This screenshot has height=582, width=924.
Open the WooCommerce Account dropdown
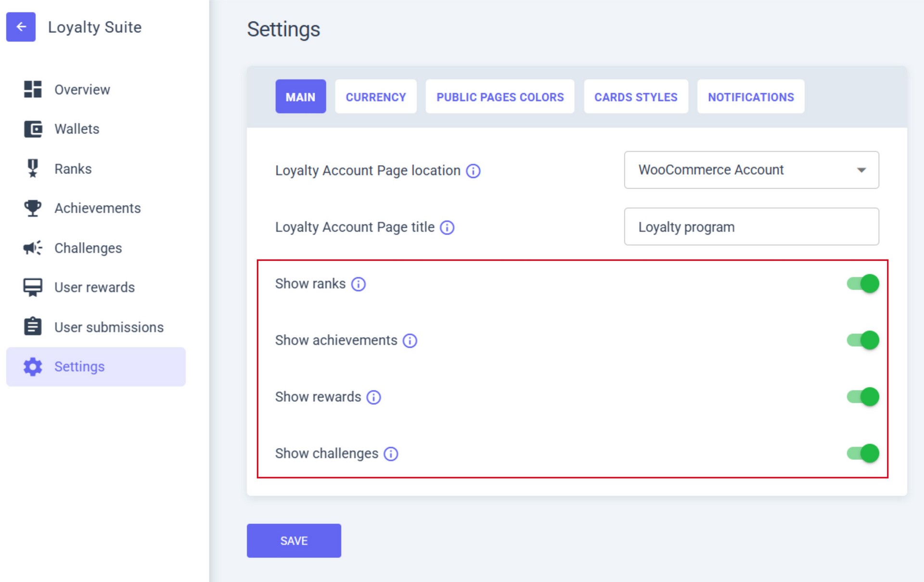[x=751, y=170]
